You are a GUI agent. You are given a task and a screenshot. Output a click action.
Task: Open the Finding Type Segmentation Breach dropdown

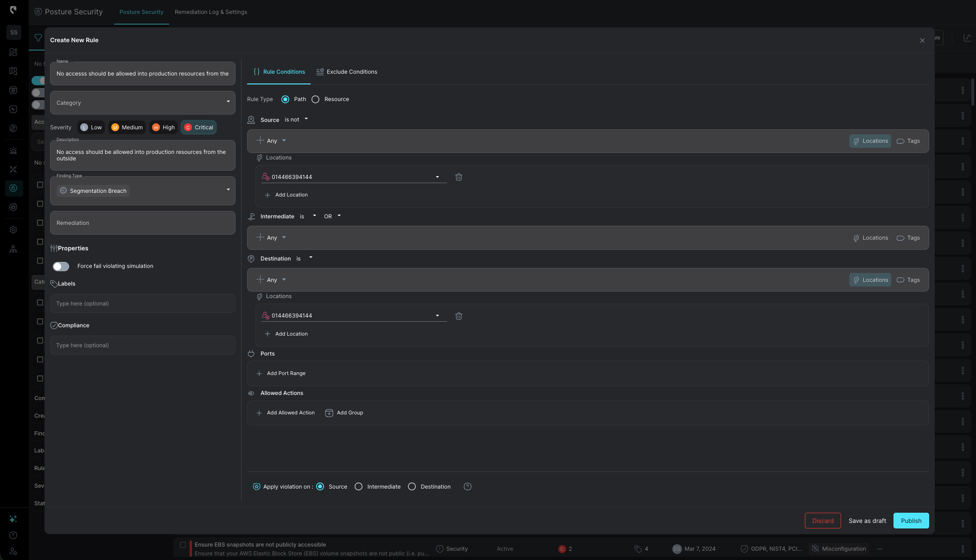click(142, 191)
